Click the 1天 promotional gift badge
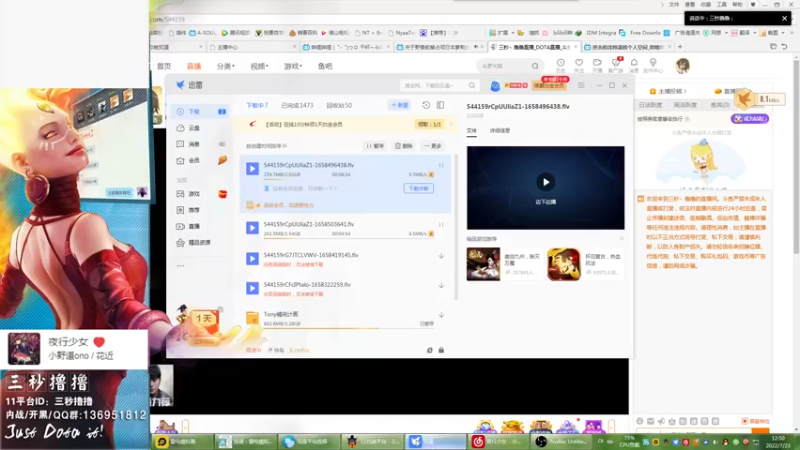Viewport: 800px width, 450px height. 206,320
